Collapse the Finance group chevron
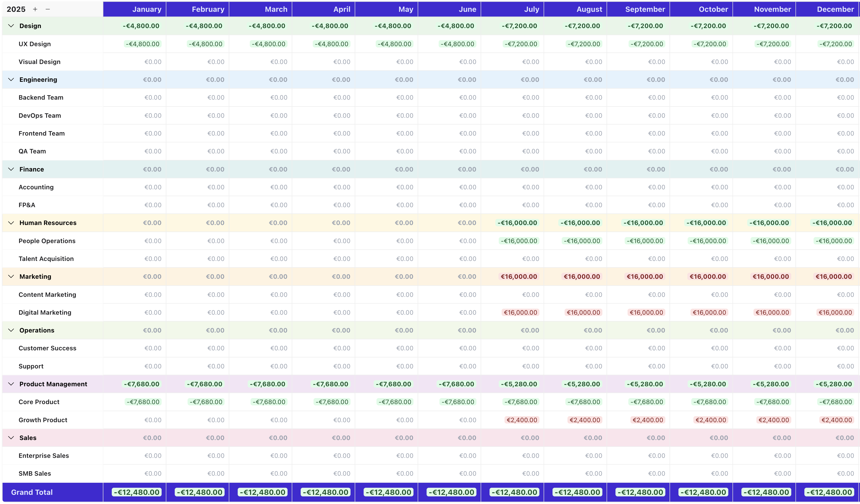Screen dimensions: 860x504 click(x=11, y=169)
